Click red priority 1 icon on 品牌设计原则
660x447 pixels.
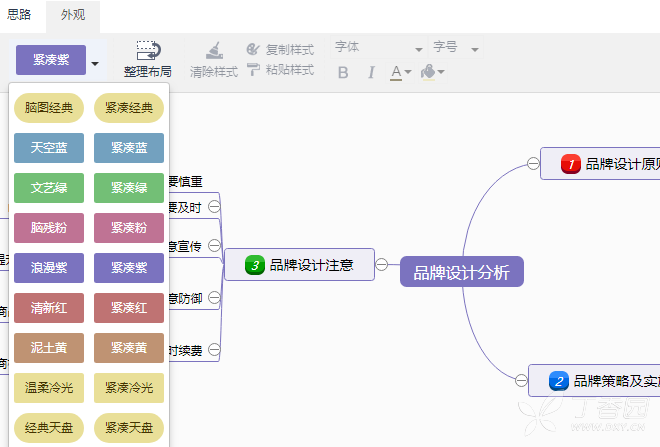click(x=571, y=164)
